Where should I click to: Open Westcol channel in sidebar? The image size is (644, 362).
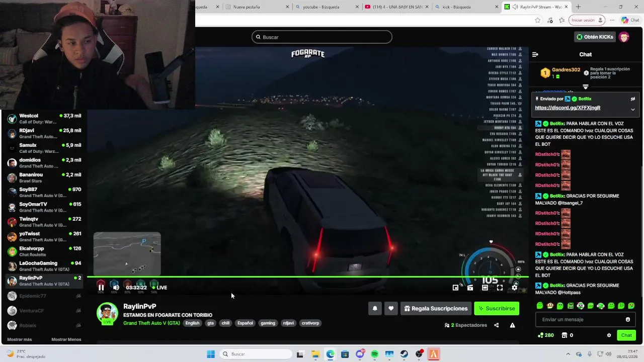[44, 119]
